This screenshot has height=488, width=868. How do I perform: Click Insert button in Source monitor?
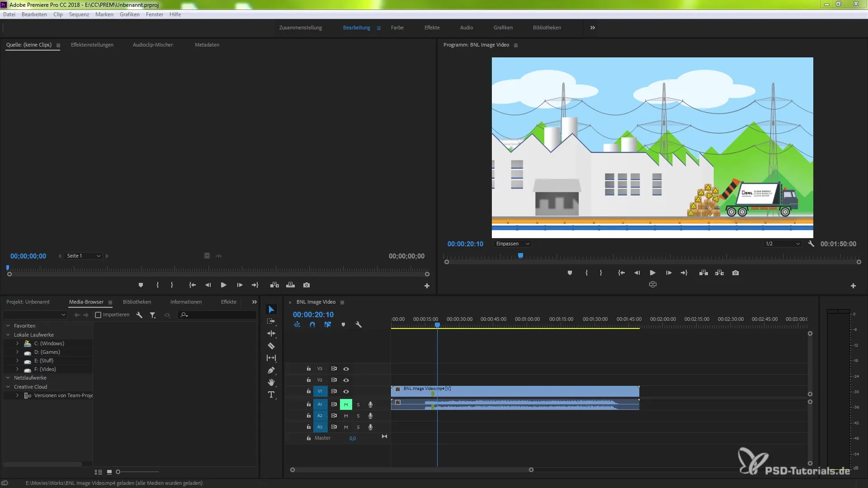274,285
